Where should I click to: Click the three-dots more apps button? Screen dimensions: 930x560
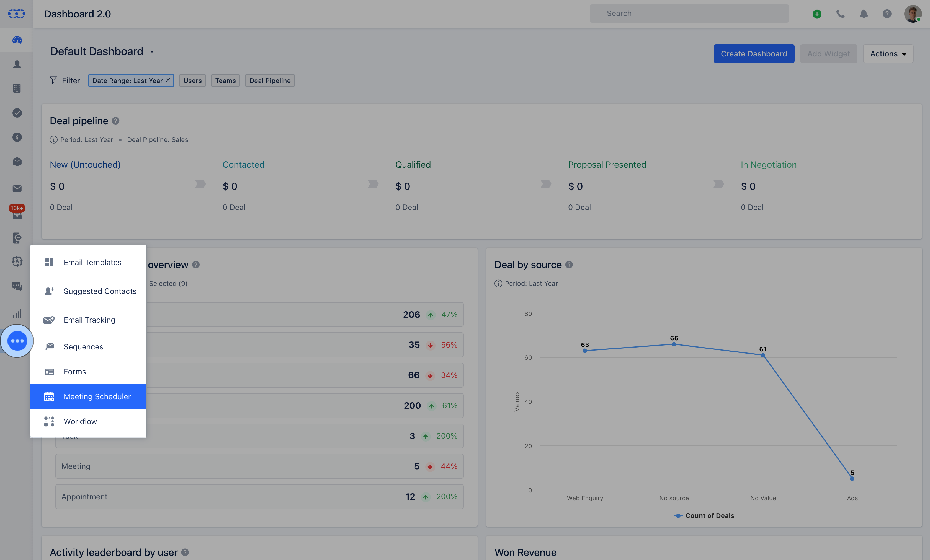17,341
